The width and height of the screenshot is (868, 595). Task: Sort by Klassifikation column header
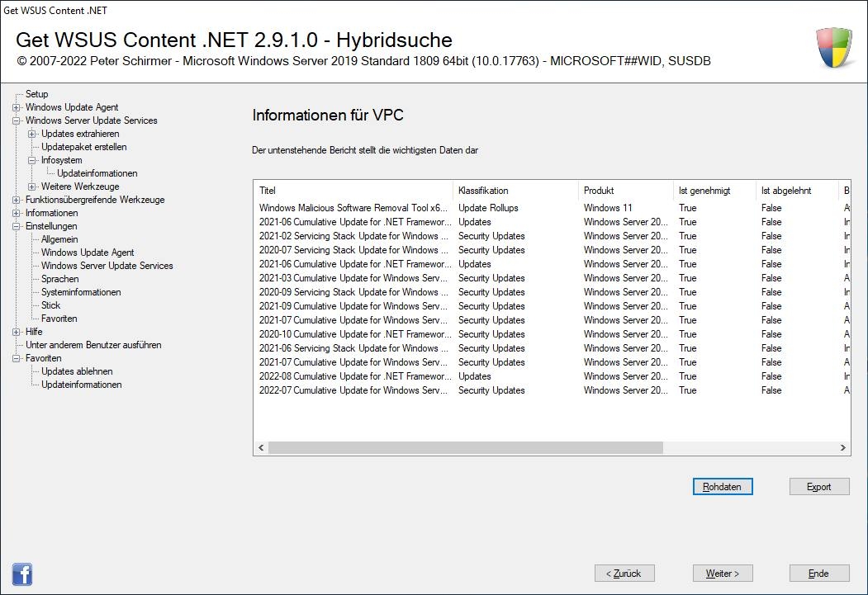[515, 191]
